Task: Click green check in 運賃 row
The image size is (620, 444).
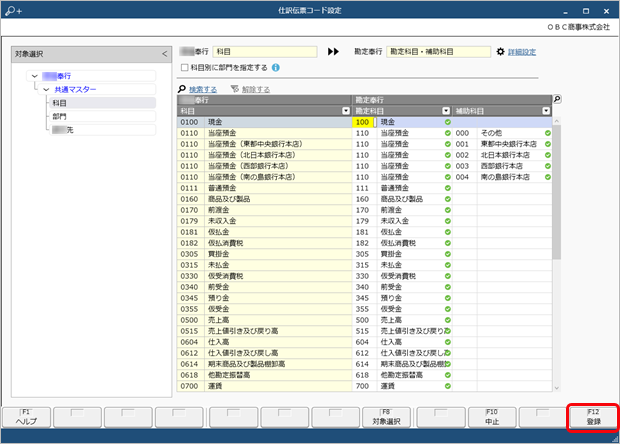Action: (448, 386)
